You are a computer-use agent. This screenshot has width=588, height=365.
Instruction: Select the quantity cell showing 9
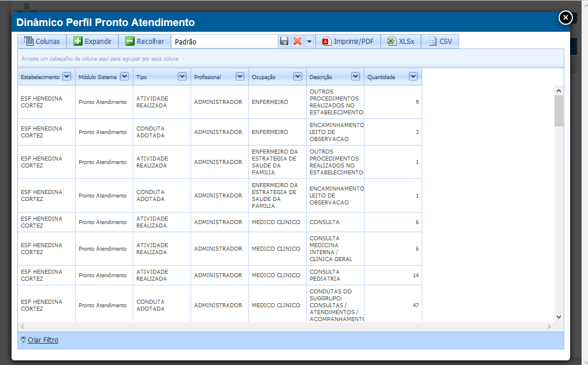point(393,102)
